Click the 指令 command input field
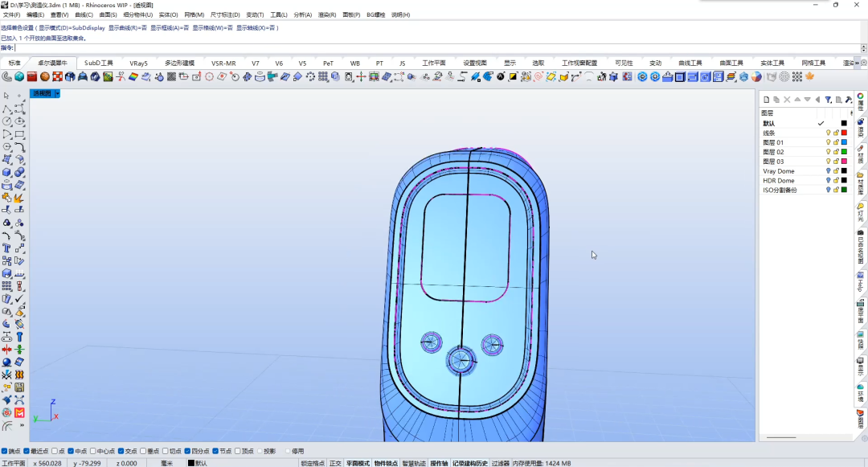The width and height of the screenshot is (868, 467). pyautogui.click(x=437, y=48)
